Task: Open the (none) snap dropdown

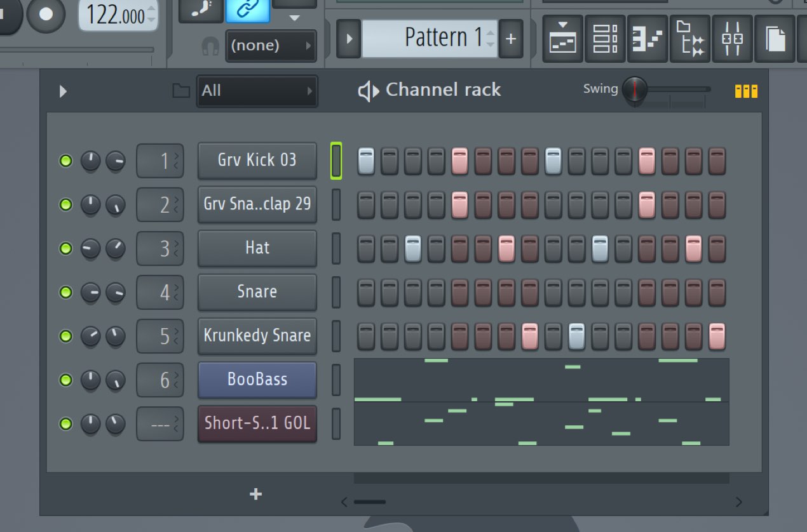Action: (271, 46)
